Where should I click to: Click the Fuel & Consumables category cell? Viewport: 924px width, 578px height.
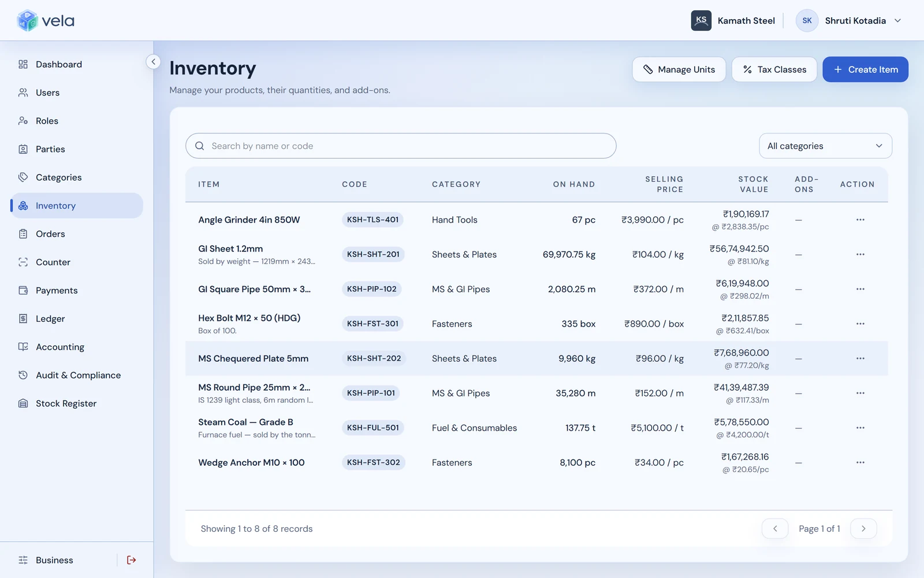pyautogui.click(x=474, y=428)
